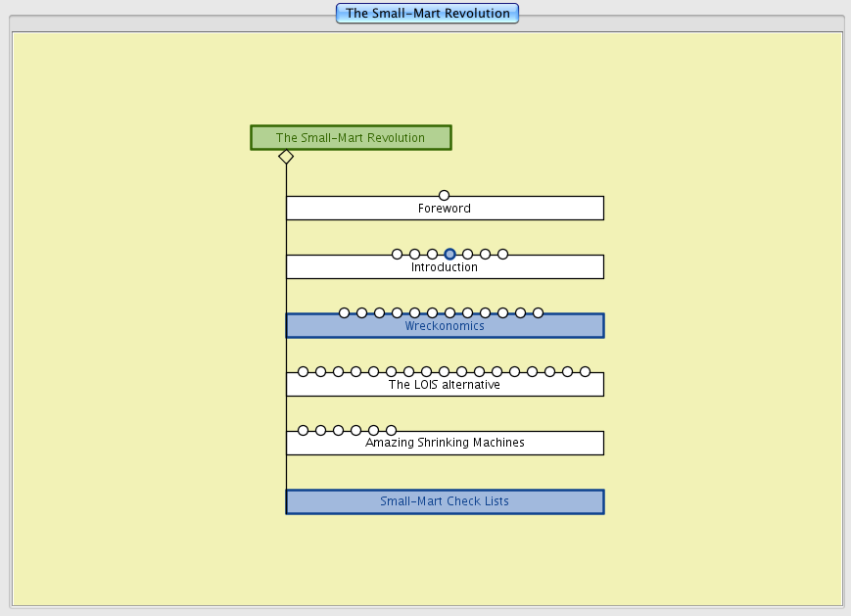851x616 pixels.
Task: Click the last circle marker above Introduction
Action: click(502, 255)
